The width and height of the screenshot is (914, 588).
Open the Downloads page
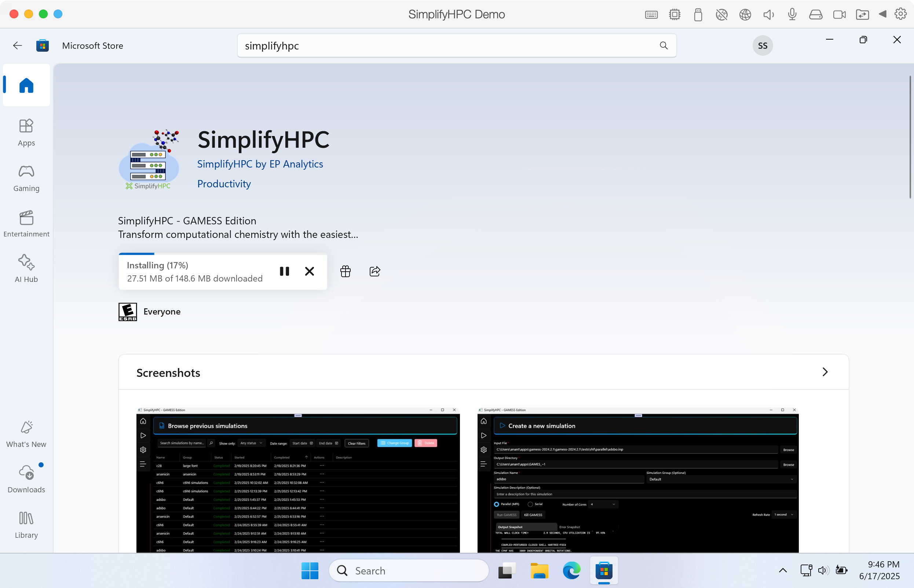(26, 479)
